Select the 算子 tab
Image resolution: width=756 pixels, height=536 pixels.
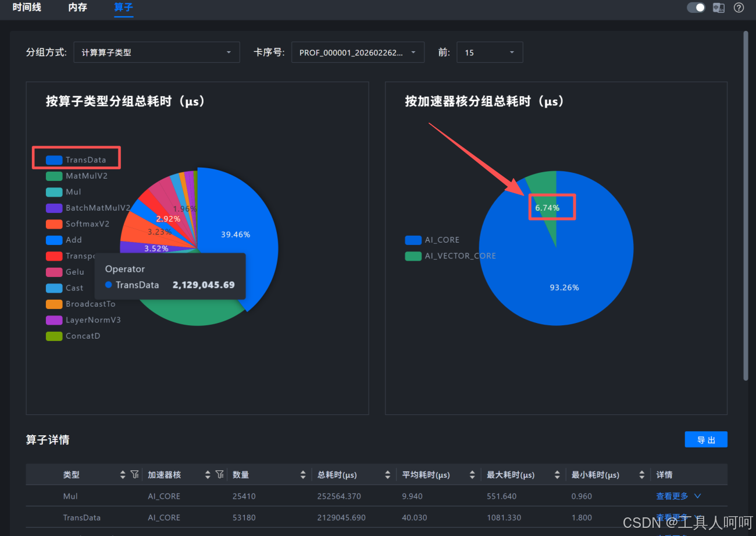coord(123,8)
